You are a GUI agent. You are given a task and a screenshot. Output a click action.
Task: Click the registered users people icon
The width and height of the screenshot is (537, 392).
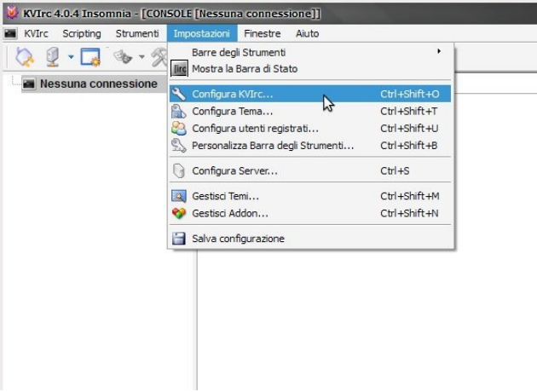(179, 129)
